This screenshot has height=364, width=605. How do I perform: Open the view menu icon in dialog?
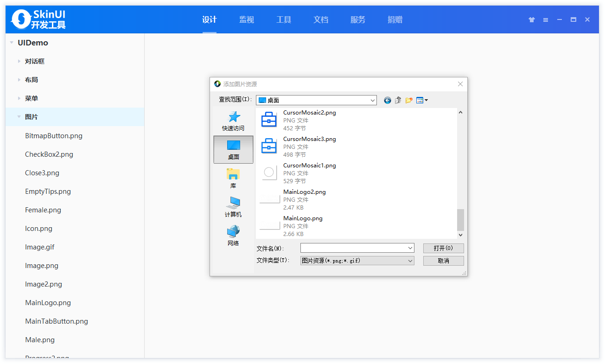click(x=422, y=100)
